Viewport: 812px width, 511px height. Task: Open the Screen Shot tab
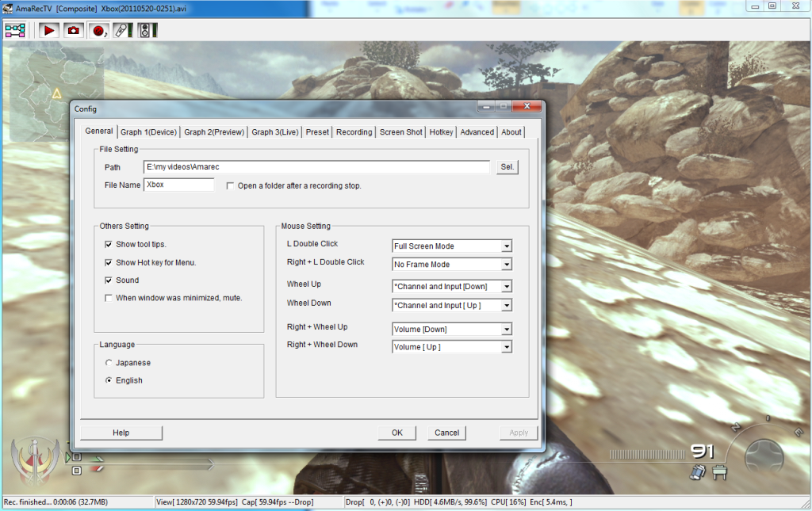coord(400,132)
